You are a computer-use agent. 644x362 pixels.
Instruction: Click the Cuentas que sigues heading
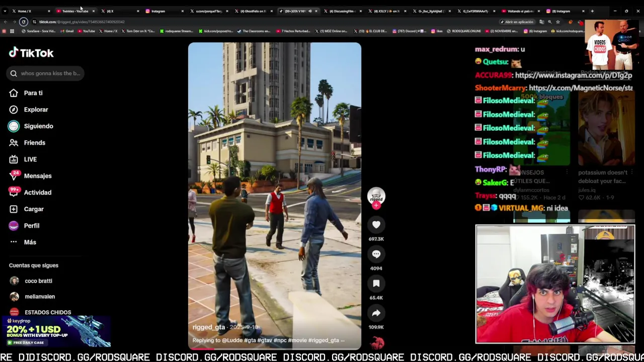34,265
